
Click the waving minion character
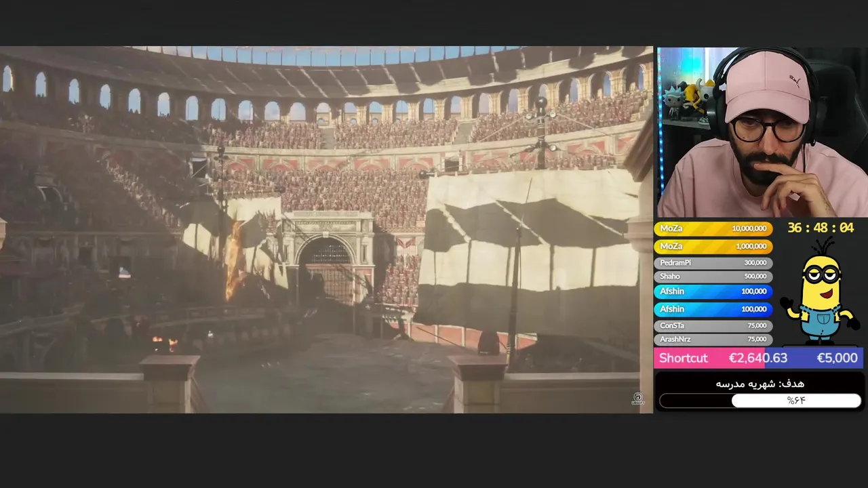pyautogui.click(x=819, y=290)
